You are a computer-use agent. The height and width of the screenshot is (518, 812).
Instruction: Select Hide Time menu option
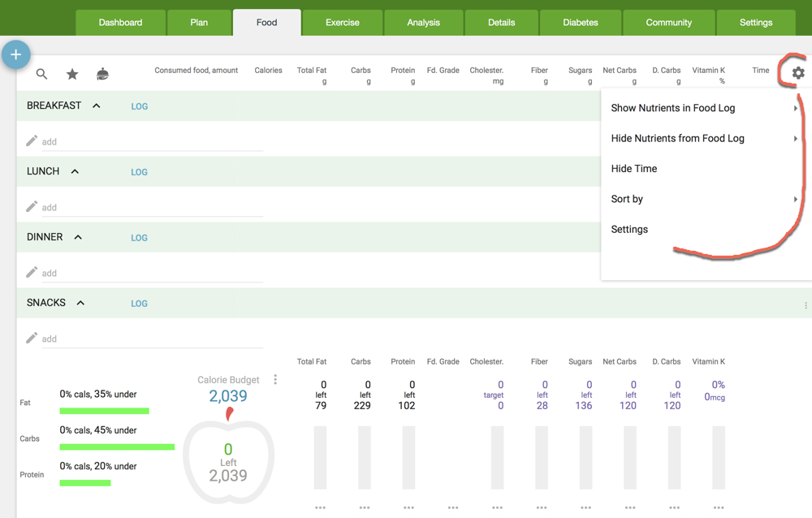click(x=634, y=169)
